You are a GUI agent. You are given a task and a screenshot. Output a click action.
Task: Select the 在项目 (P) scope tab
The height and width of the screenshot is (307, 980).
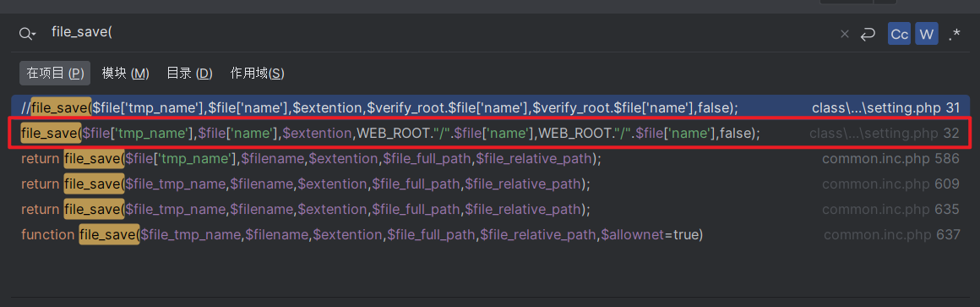point(55,74)
